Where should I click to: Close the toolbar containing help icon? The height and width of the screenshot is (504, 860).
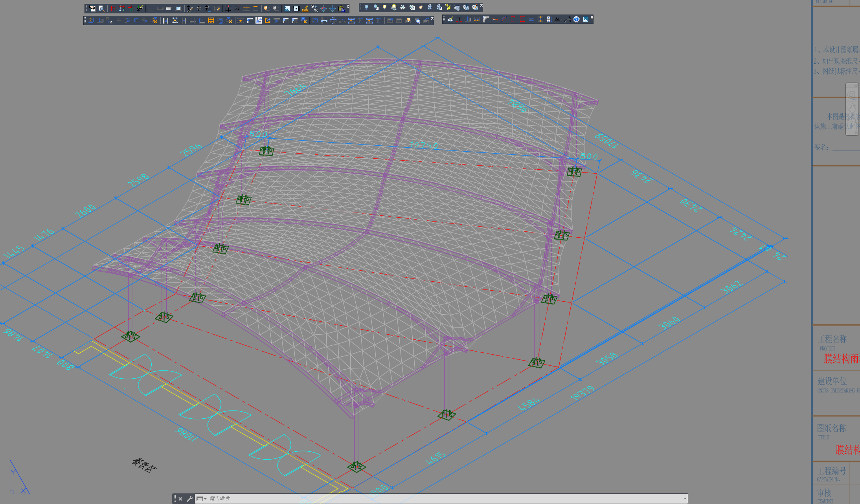[592, 17]
